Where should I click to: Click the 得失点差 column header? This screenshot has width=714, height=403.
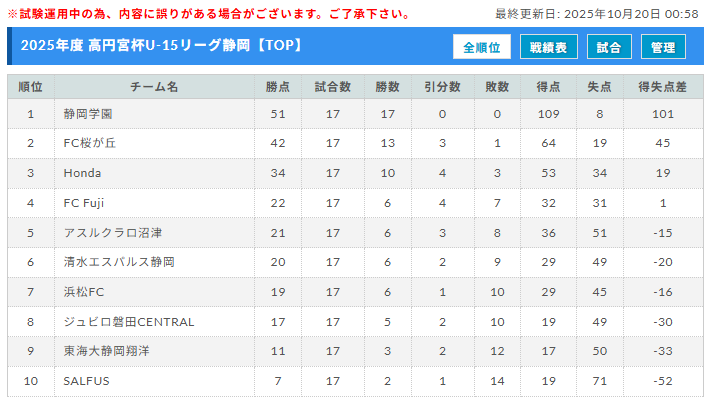coord(662,87)
